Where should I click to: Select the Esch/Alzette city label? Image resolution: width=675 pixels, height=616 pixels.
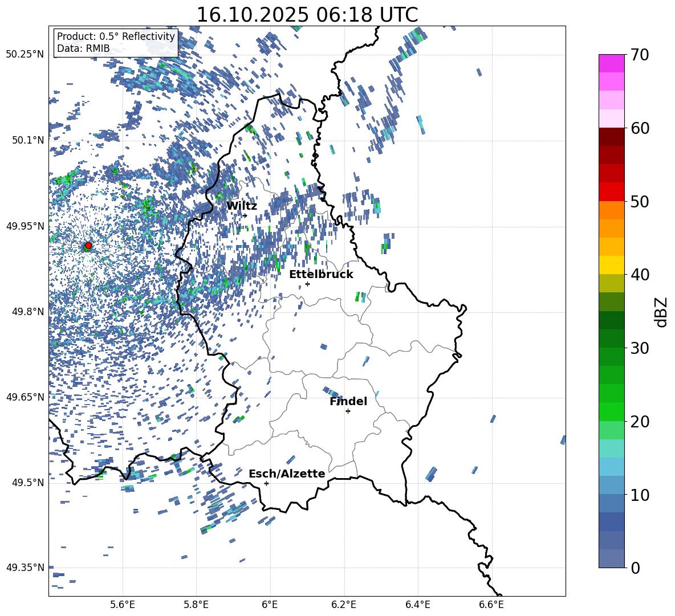(x=287, y=474)
